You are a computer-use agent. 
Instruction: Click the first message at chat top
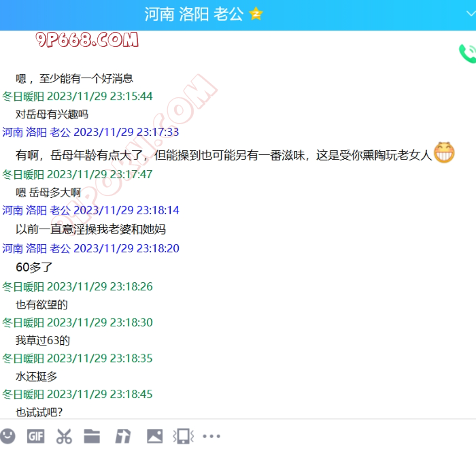(x=74, y=79)
